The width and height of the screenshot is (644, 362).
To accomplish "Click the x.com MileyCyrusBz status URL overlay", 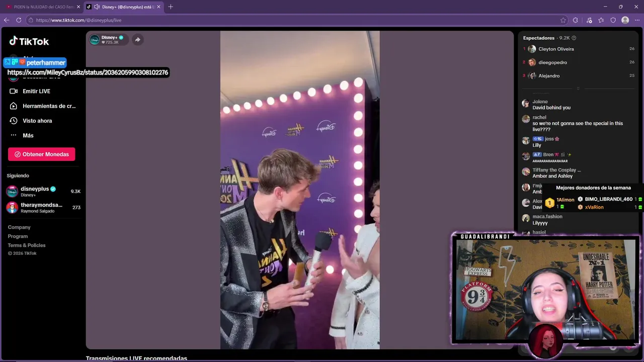I will [x=88, y=72].
